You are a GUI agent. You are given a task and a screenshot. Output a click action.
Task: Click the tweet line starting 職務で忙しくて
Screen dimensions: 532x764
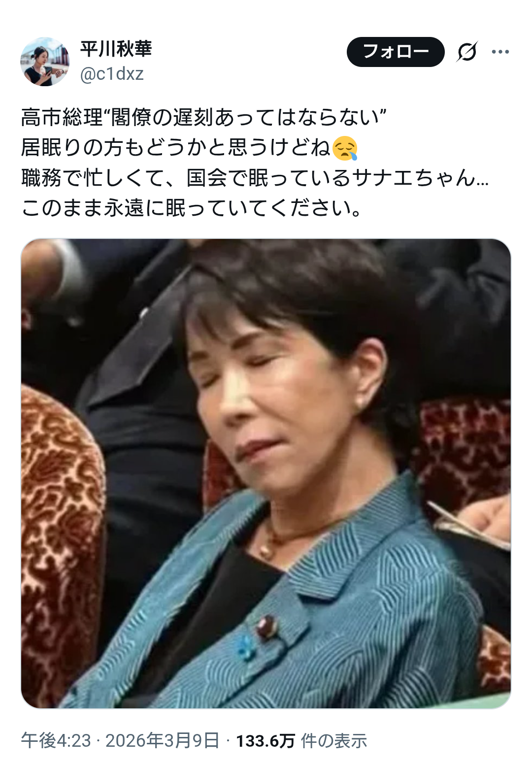(x=255, y=178)
